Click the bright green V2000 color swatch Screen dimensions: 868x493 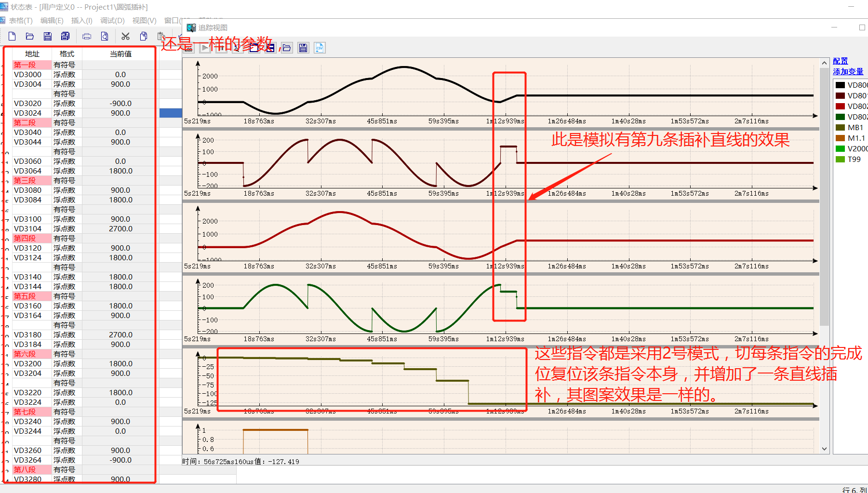click(x=840, y=149)
